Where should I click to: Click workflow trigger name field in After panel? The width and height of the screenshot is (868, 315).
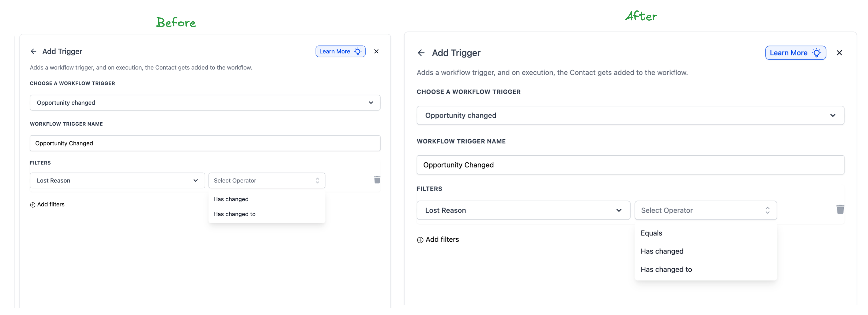click(630, 165)
